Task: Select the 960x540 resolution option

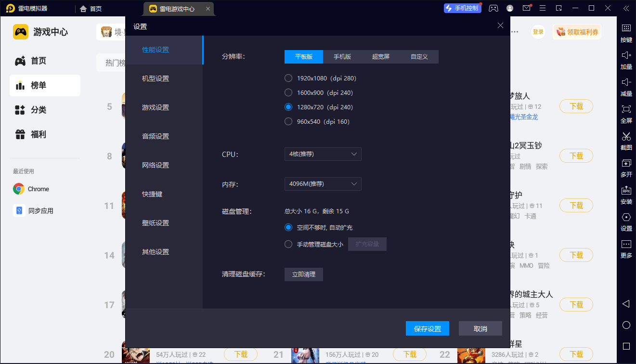Action: point(288,121)
